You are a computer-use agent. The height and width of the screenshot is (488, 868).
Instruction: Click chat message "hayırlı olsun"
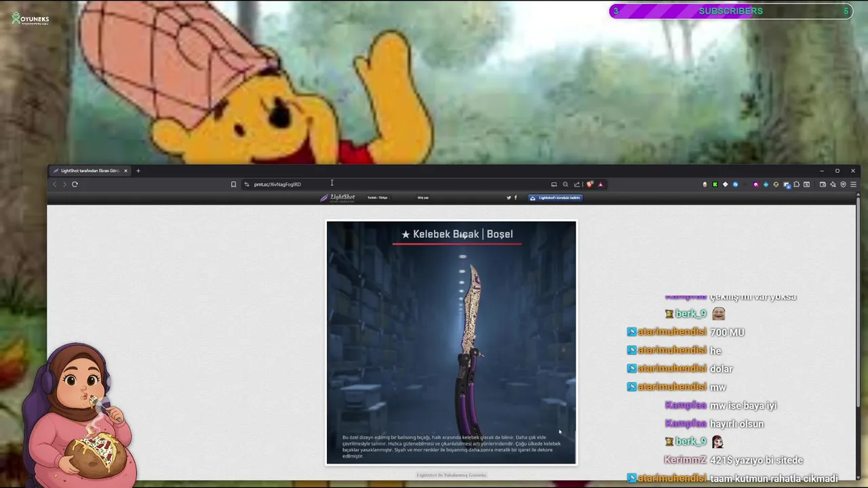tap(736, 424)
